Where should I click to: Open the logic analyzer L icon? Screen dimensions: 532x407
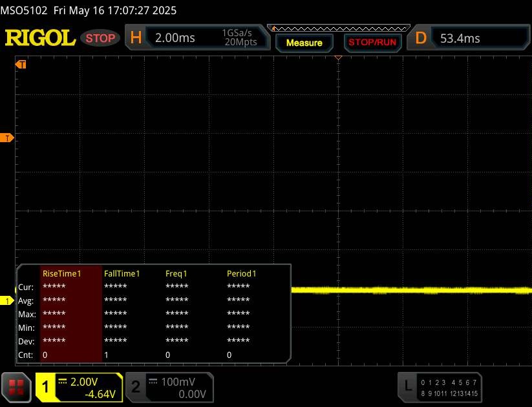408,386
